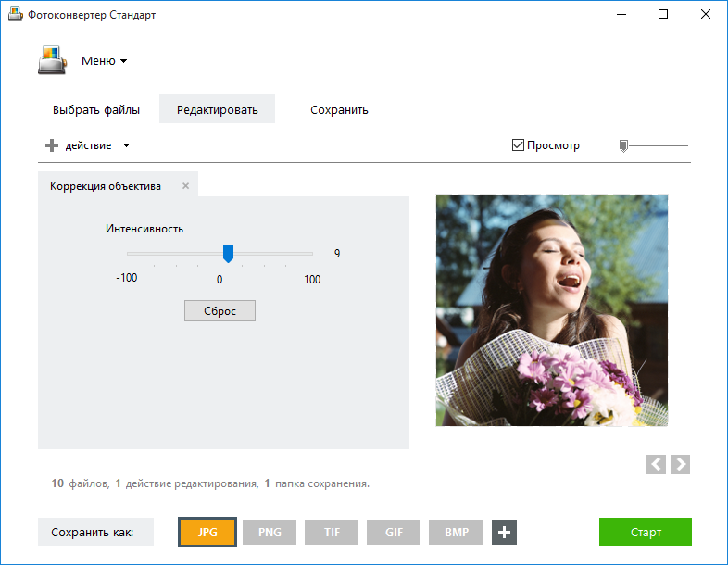This screenshot has width=728, height=565.
Task: Add another format with the plus button
Action: 504,532
